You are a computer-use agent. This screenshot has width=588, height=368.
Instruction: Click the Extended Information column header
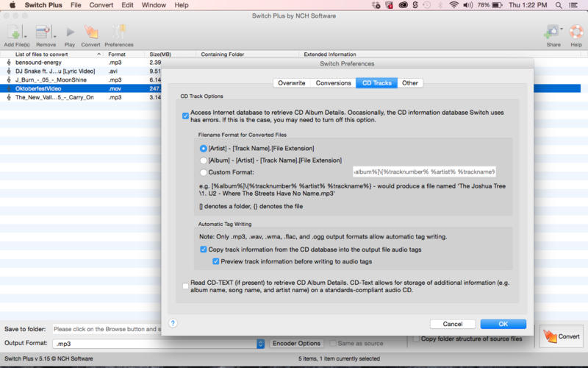point(329,54)
